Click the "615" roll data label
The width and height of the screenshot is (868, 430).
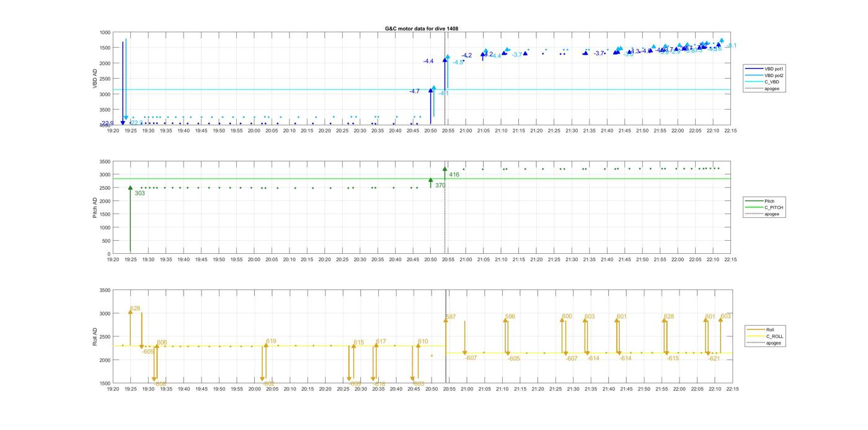coord(359,343)
